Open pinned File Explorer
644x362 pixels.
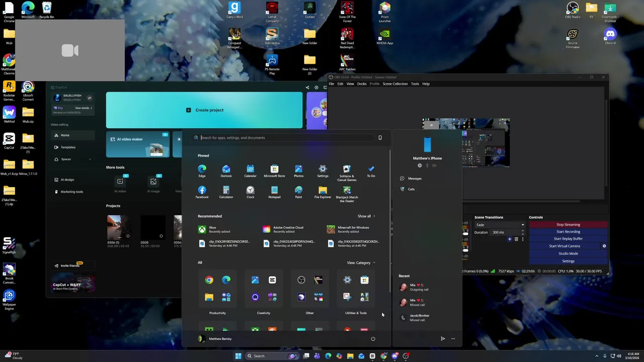click(323, 192)
